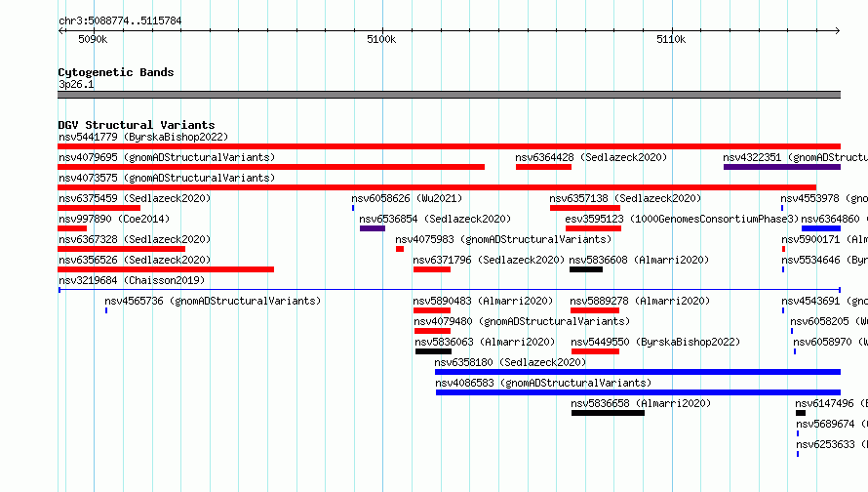Select the black bar under nsv5836658
Viewport: 868px width, 492px height.
[x=608, y=413]
